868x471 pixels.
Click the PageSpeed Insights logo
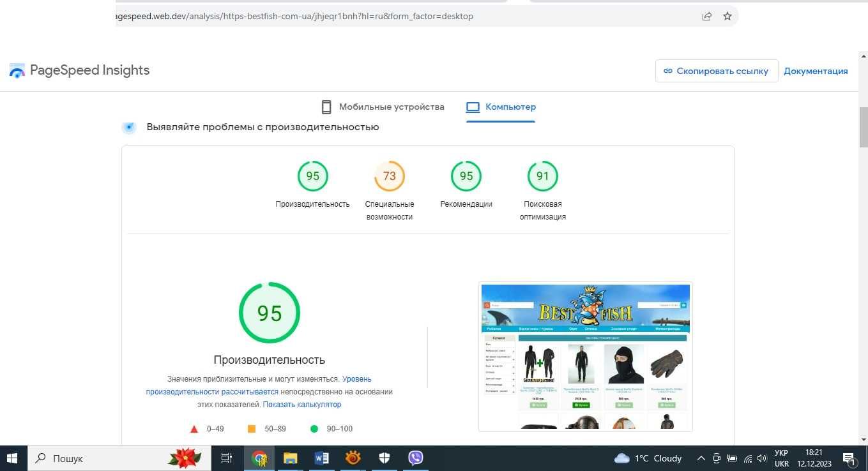pos(80,70)
